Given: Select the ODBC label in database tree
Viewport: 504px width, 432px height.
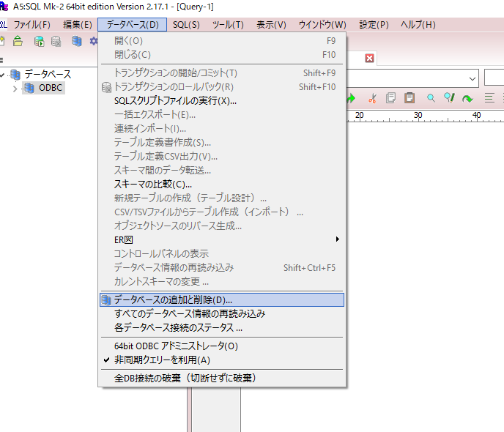Looking at the screenshot, I should click(x=51, y=88).
